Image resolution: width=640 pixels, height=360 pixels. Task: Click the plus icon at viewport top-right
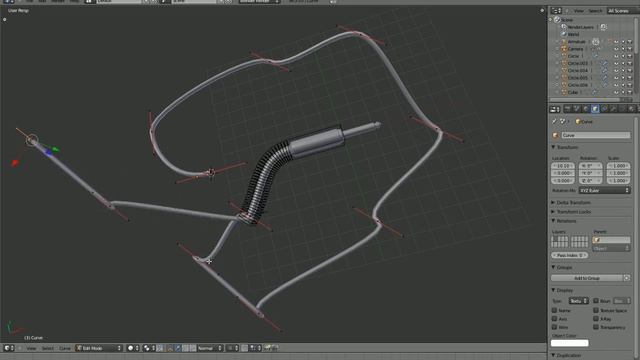coord(542,11)
